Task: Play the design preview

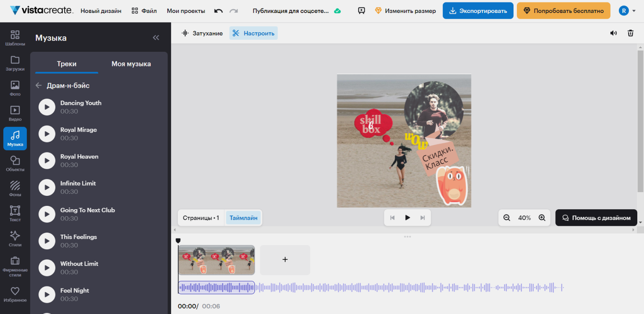Action: 408,218
